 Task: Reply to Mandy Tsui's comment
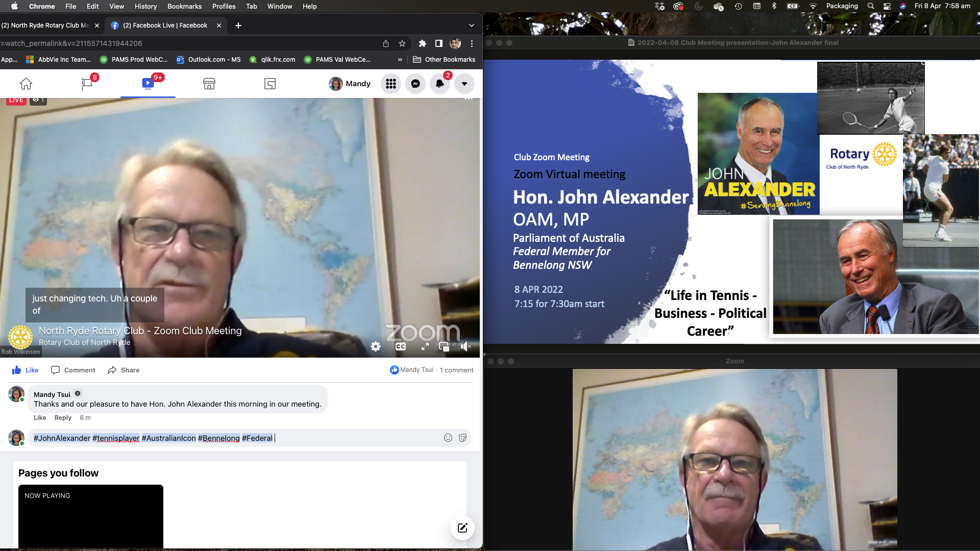(63, 417)
